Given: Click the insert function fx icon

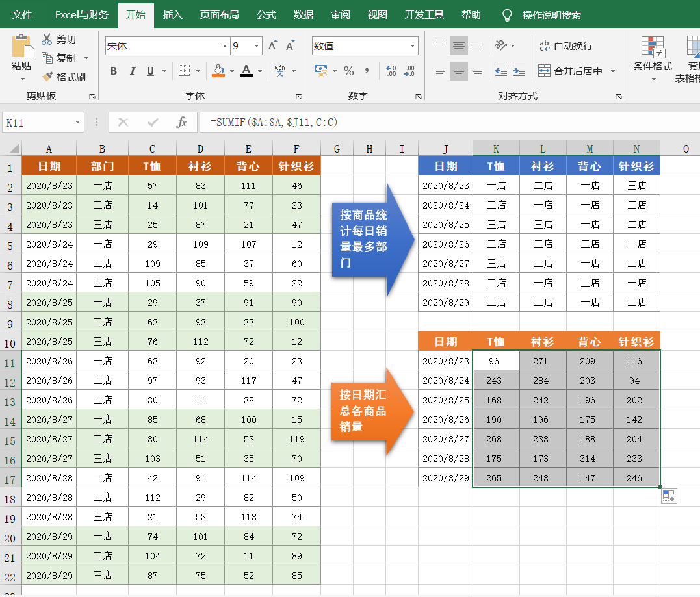Looking at the screenshot, I should [181, 122].
